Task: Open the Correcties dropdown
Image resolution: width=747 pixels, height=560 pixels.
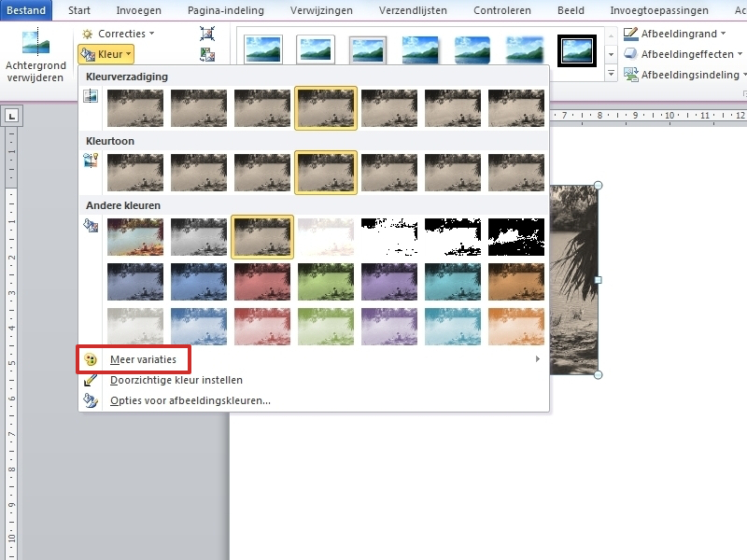Action: 119,34
